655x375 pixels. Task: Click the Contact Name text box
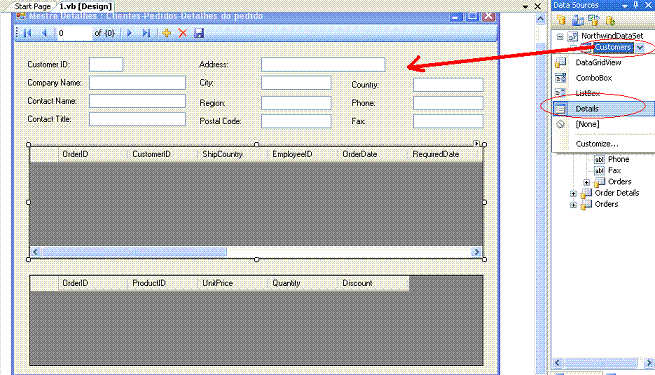pos(137,101)
